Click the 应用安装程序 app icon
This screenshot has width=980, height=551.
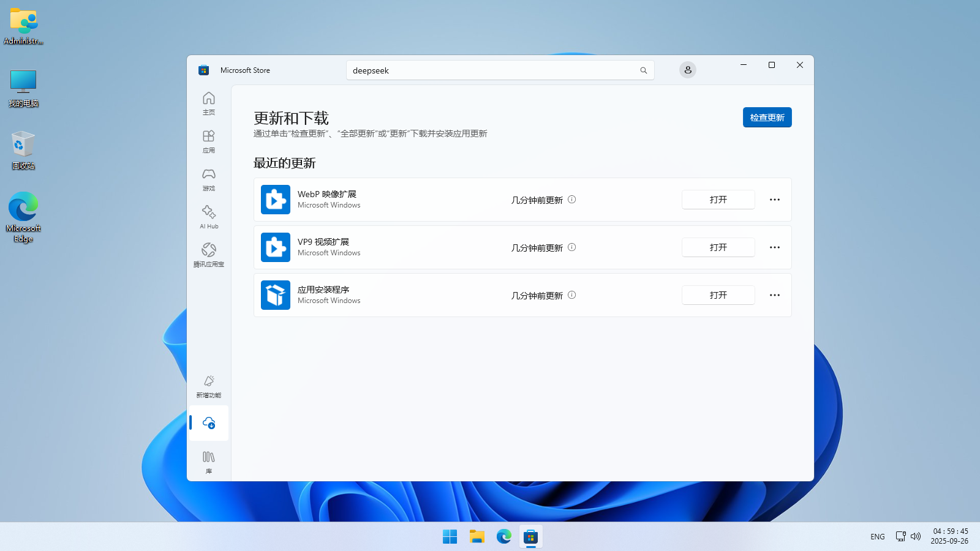pyautogui.click(x=276, y=295)
